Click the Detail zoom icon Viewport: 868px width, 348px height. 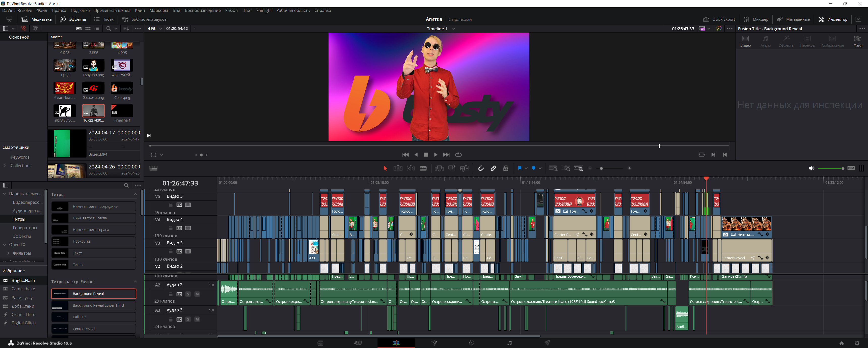[567, 168]
